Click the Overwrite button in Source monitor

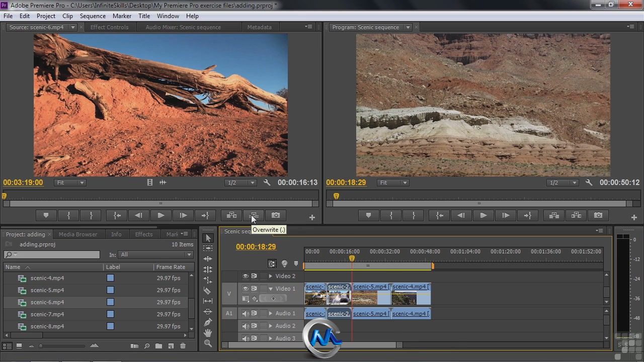[x=254, y=215]
